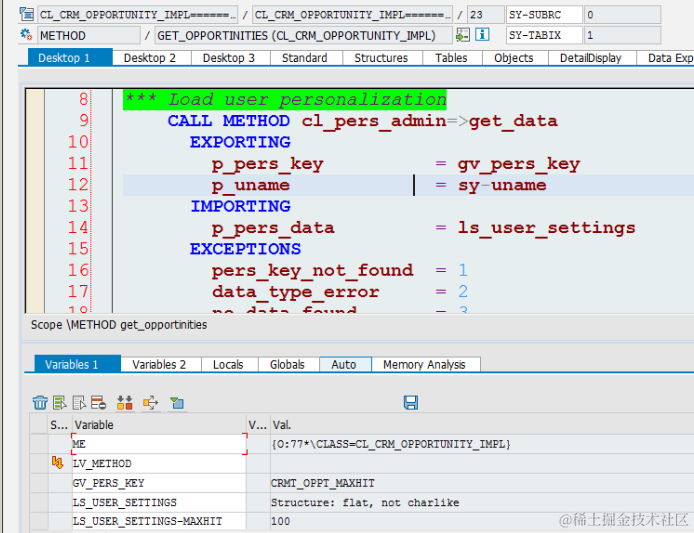Click the navigate-to-source icon after GET_OPPORTINITIES
Image resolution: width=694 pixels, height=533 pixels.
point(463,35)
